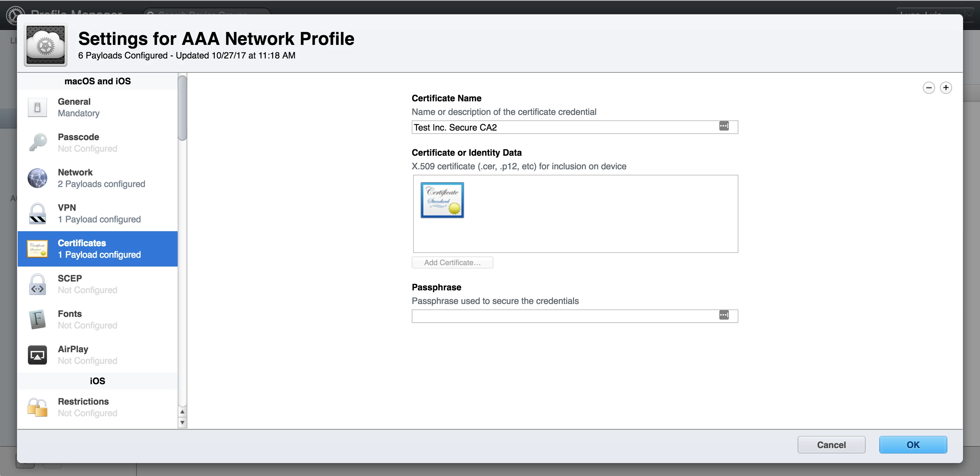The height and width of the screenshot is (476, 980).
Task: Select Certificates payload in sidebar
Action: [x=97, y=249]
